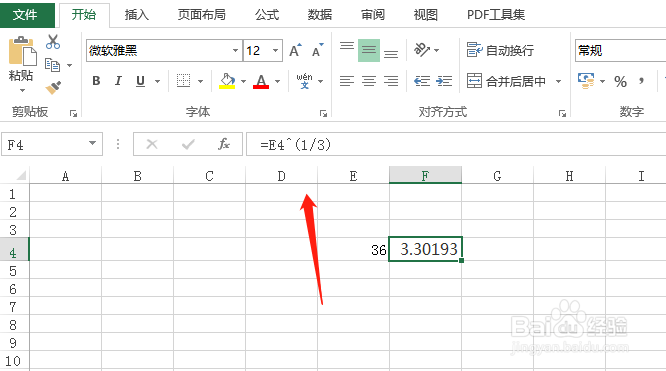This screenshot has height=371, width=666.
Task: Click cell containing 36
Action: click(x=353, y=249)
